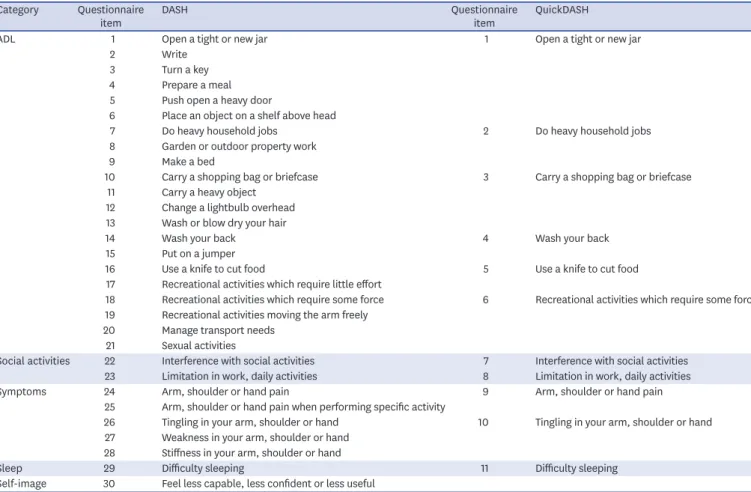The image size is (751, 492).
Task: Select 'Wash or blow dry your hair'
Action: tap(224, 223)
